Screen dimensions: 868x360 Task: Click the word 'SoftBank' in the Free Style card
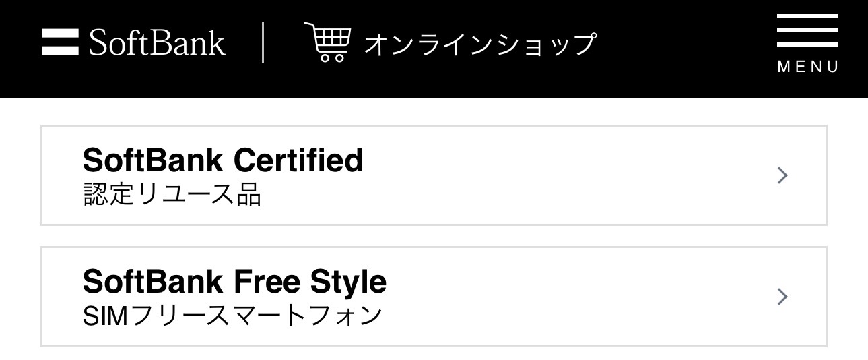[x=153, y=282]
